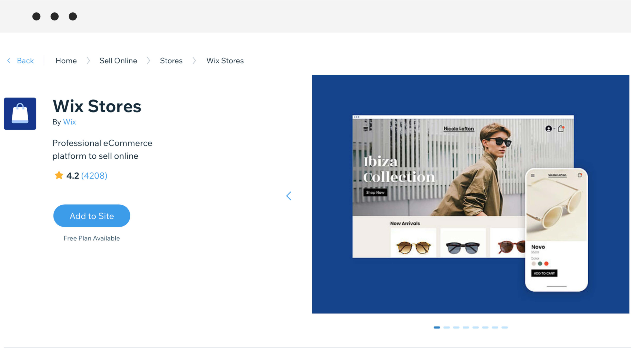Click ADD TO CART in phone mockup
Image resolution: width=631 pixels, height=364 pixels.
coord(544,273)
